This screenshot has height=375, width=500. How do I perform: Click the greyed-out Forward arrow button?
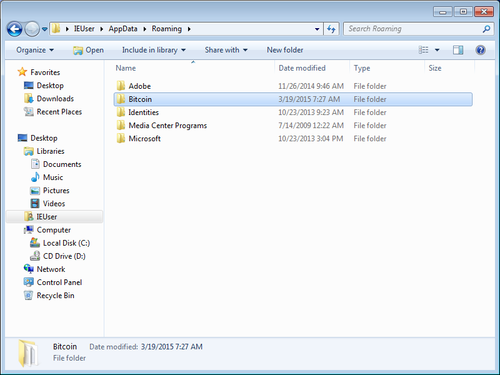tap(32, 29)
